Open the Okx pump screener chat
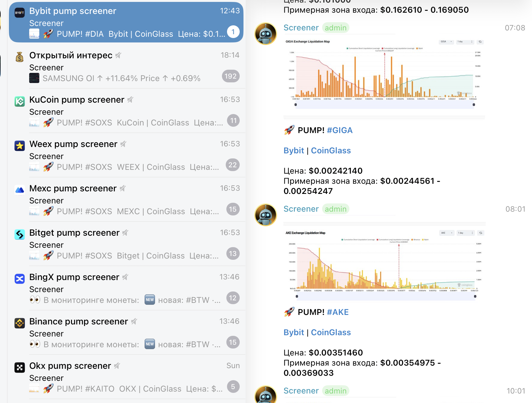The image size is (532, 403). 126,377
